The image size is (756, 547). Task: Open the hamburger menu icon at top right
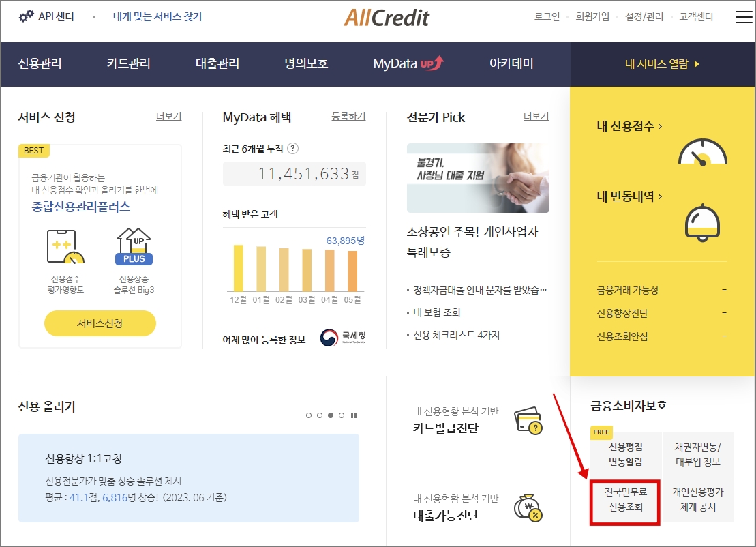[x=744, y=17]
